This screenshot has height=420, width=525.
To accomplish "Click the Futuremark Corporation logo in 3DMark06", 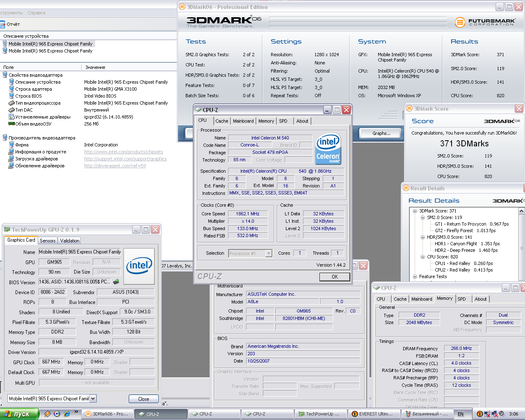I will [x=485, y=22].
